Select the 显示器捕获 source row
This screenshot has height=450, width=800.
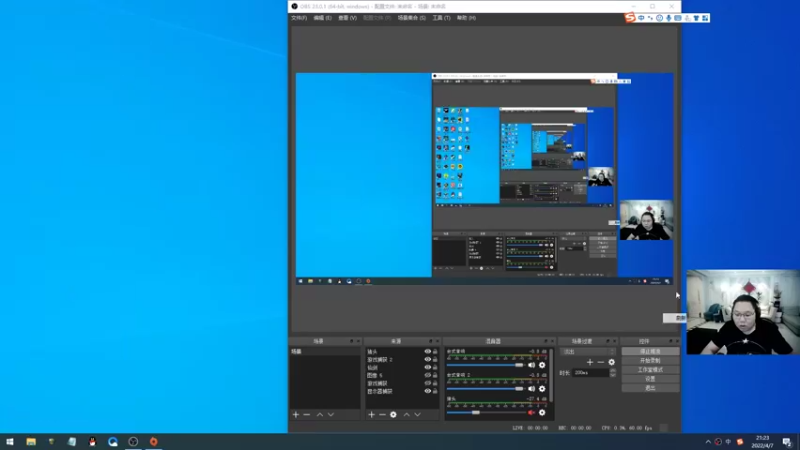402,391
